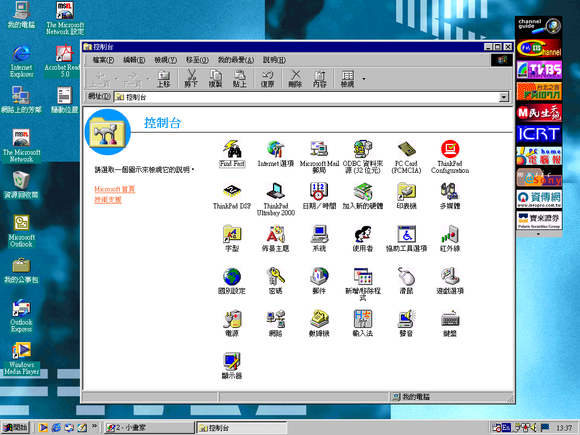Click the 開始 Start button

coord(16,428)
